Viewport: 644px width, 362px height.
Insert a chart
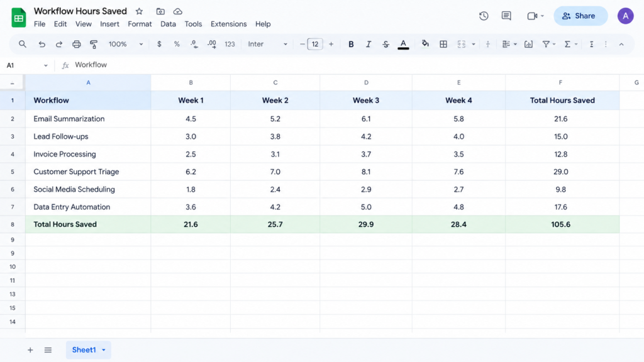pos(528,44)
